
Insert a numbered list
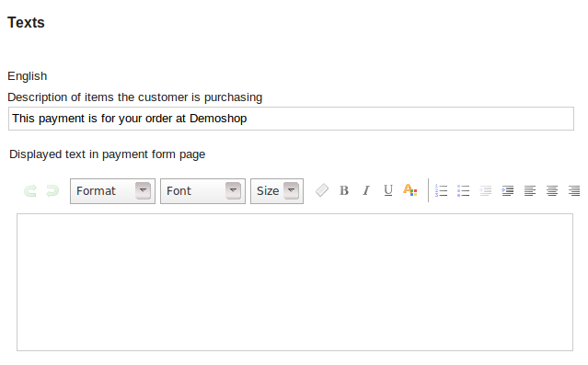(x=441, y=190)
